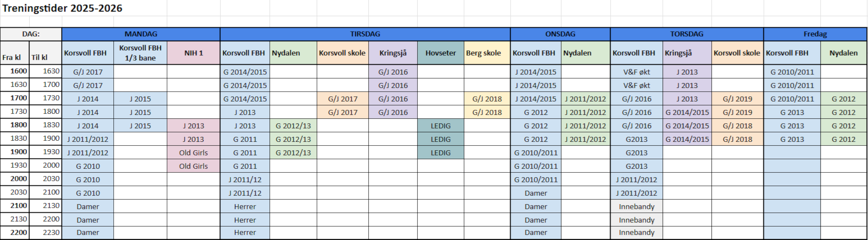
Task: Click the Berg skole column header
Action: click(x=487, y=53)
